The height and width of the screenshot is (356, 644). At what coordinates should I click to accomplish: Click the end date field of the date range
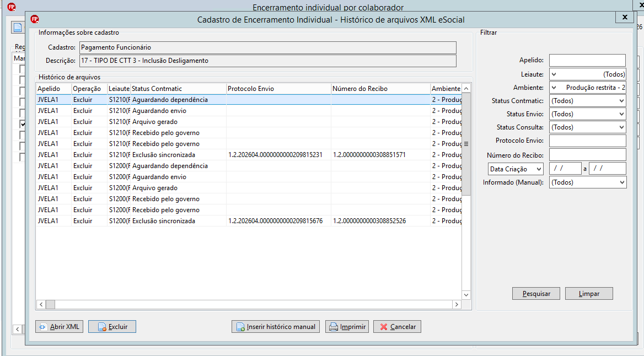(607, 168)
